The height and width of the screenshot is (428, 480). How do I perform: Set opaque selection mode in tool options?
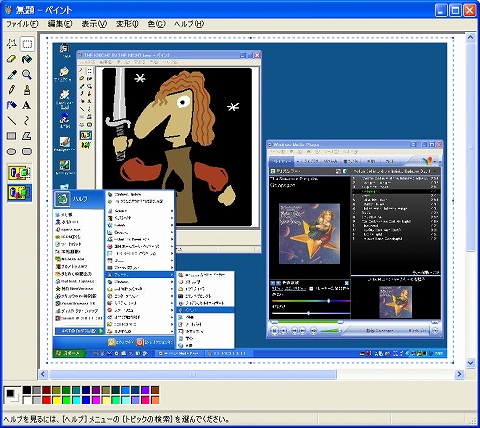coord(20,173)
